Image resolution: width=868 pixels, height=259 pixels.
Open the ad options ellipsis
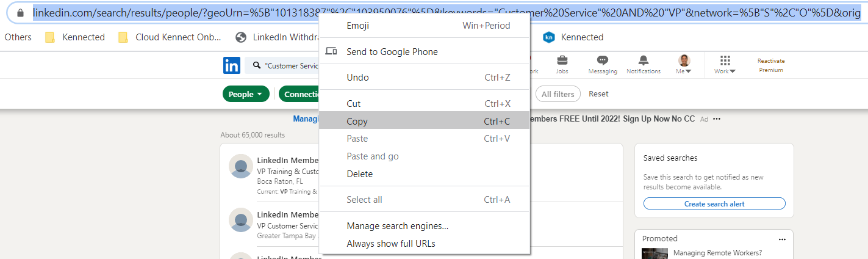pyautogui.click(x=717, y=119)
